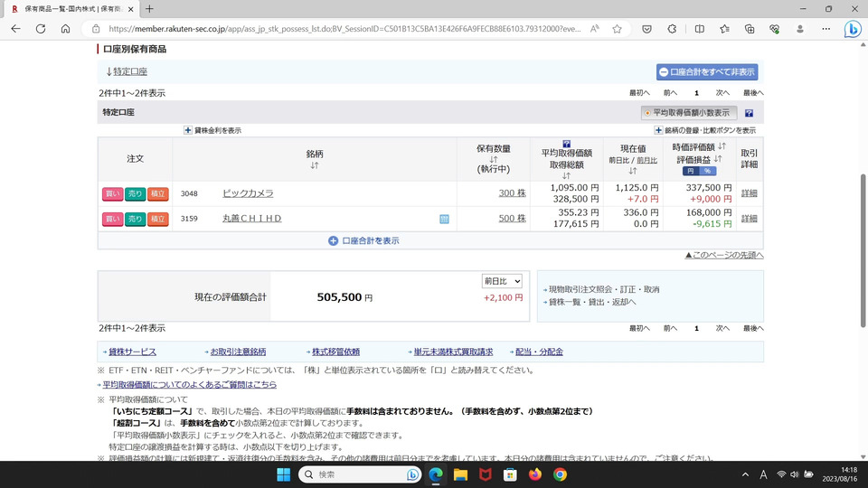Reload the current page

click(x=41, y=29)
